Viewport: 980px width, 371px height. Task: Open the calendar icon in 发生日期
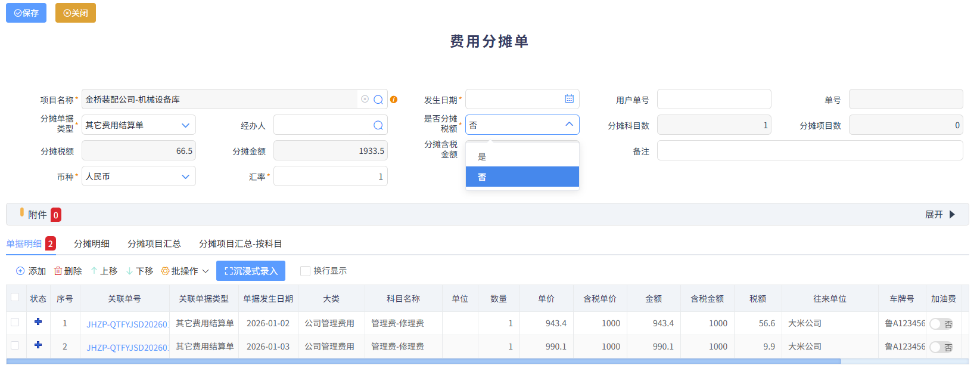pos(570,99)
